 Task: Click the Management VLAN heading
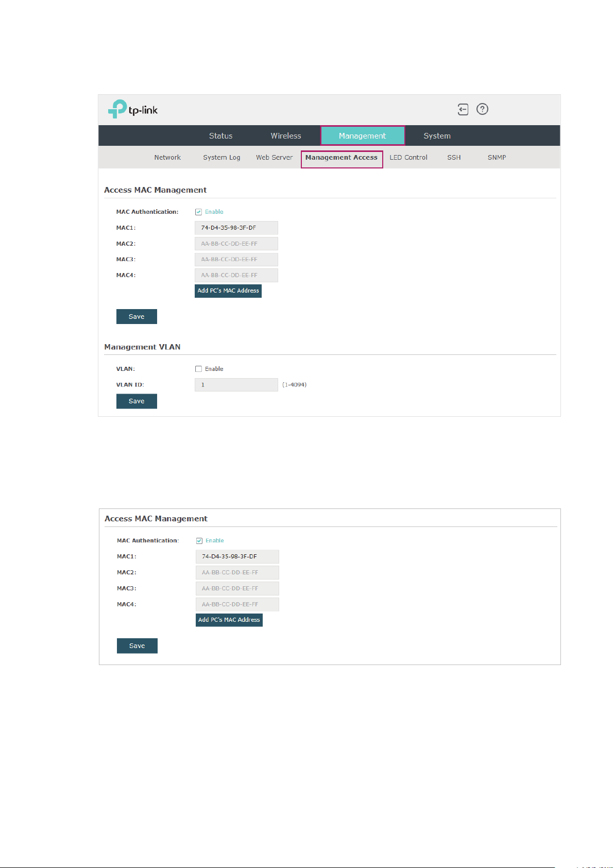[x=142, y=347]
